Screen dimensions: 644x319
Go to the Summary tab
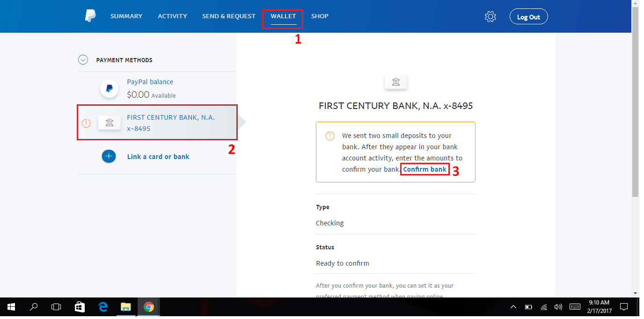click(126, 16)
